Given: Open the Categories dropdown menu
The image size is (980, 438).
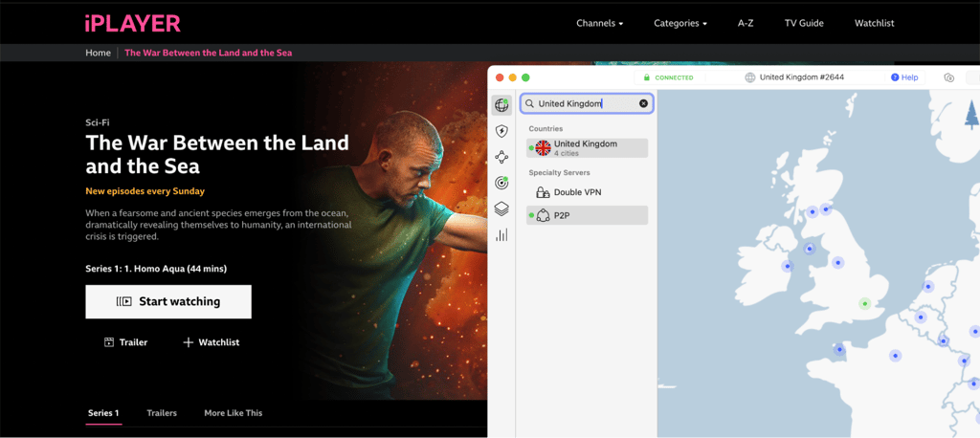Looking at the screenshot, I should (x=680, y=23).
